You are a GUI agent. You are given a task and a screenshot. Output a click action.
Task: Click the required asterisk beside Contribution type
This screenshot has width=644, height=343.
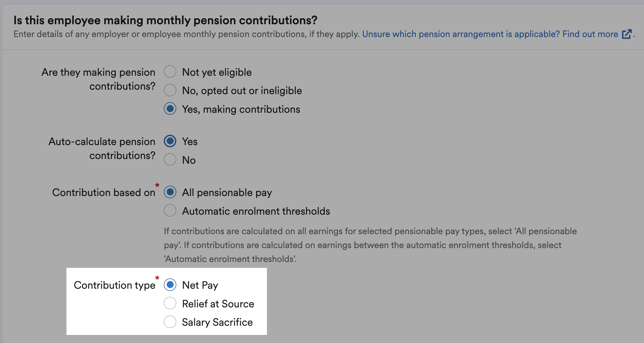pyautogui.click(x=157, y=278)
